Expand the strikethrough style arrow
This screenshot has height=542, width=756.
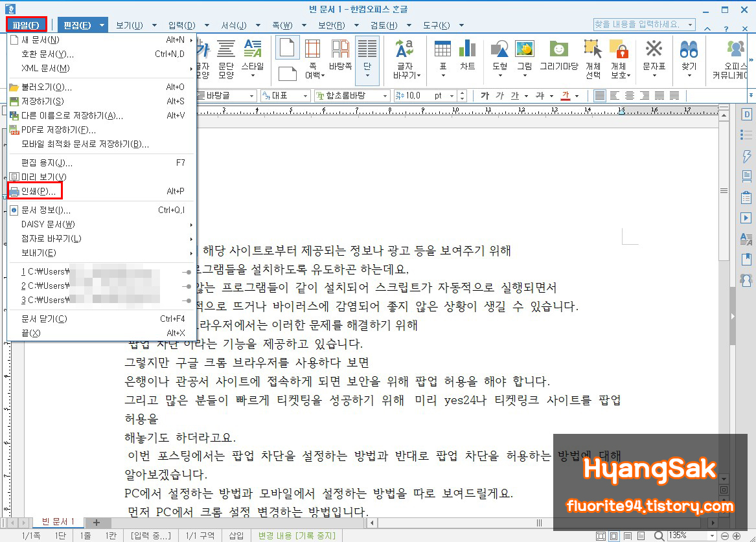[551, 96]
